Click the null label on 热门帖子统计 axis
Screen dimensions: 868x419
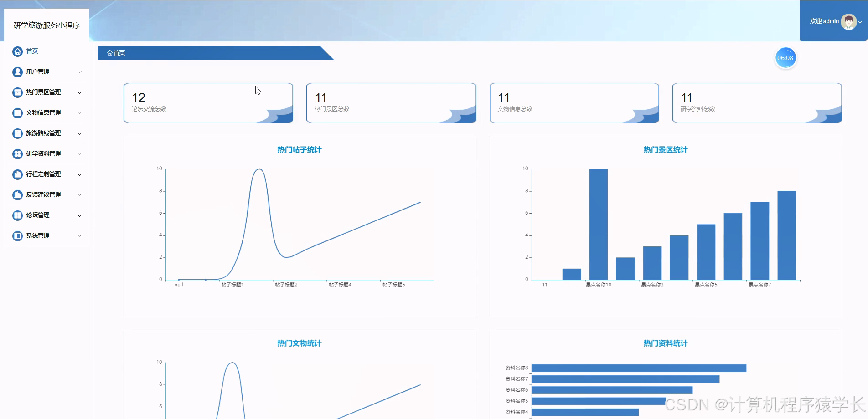coord(179,285)
